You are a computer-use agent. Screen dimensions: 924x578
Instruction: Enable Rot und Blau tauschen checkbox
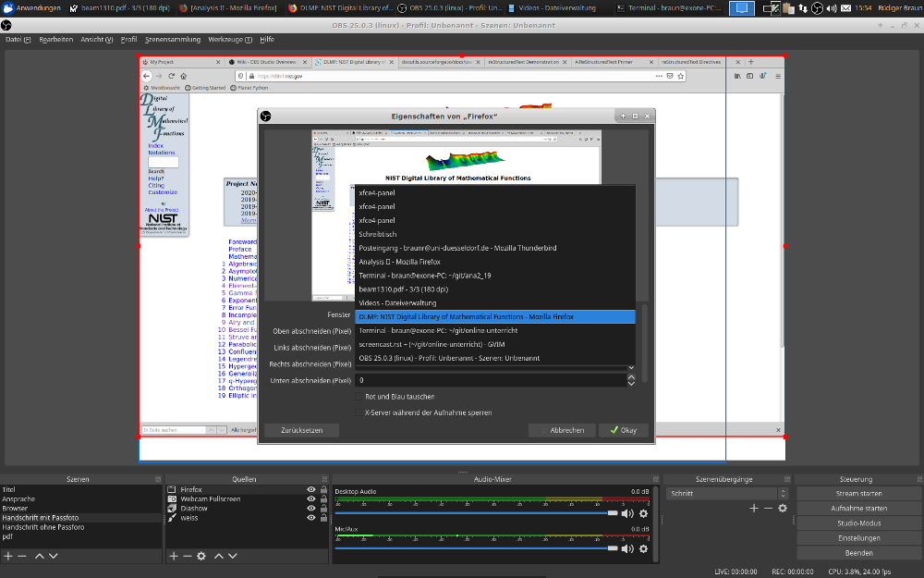359,397
